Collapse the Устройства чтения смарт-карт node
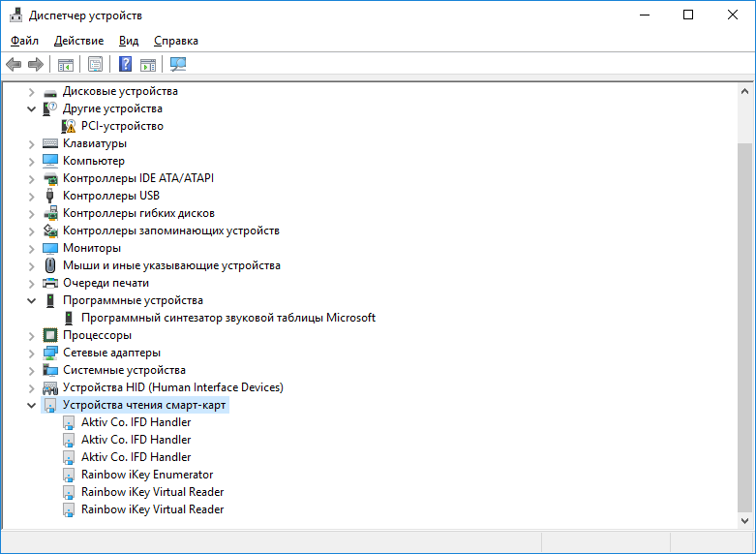756x554 pixels. pos(31,405)
